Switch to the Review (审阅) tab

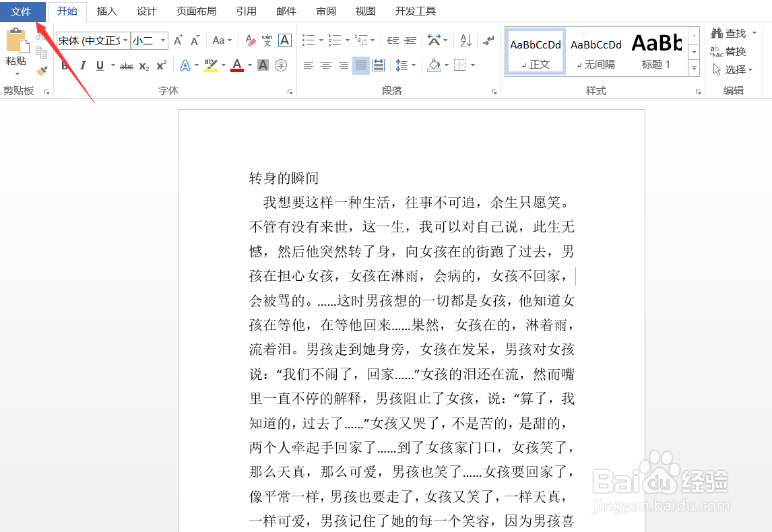326,11
